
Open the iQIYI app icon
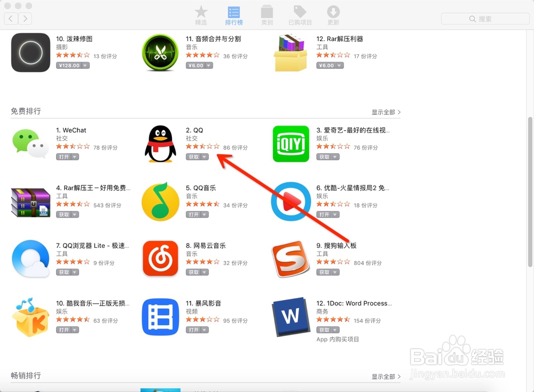(291, 144)
